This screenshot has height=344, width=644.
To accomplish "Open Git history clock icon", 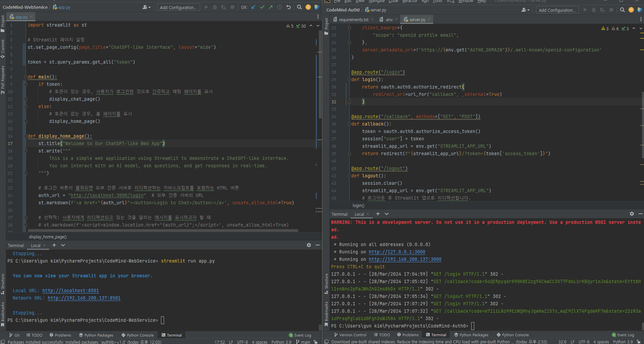I will (x=280, y=7).
